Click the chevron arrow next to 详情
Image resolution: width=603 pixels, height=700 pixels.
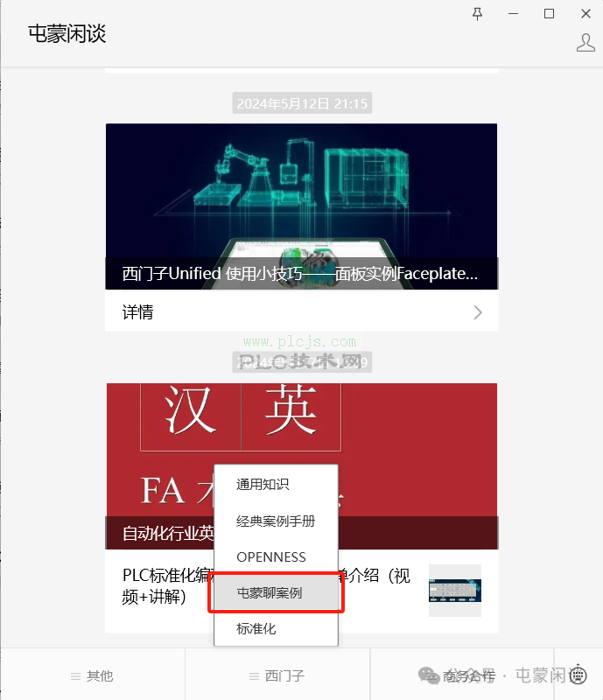click(x=478, y=312)
